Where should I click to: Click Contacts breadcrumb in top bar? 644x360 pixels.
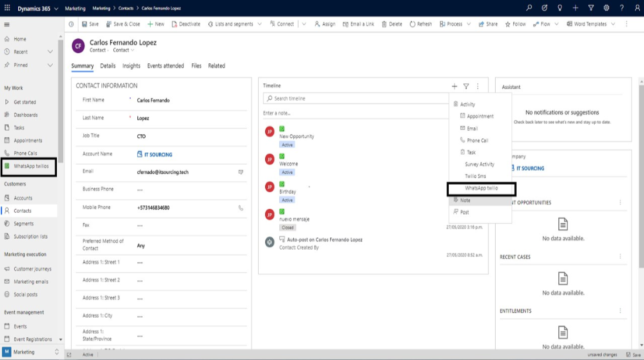[126, 8]
